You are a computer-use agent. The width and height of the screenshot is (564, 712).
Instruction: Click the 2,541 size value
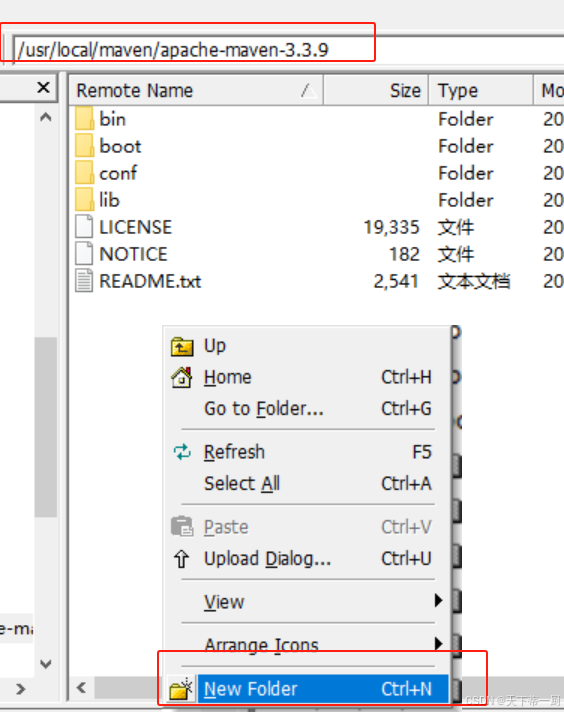click(396, 281)
